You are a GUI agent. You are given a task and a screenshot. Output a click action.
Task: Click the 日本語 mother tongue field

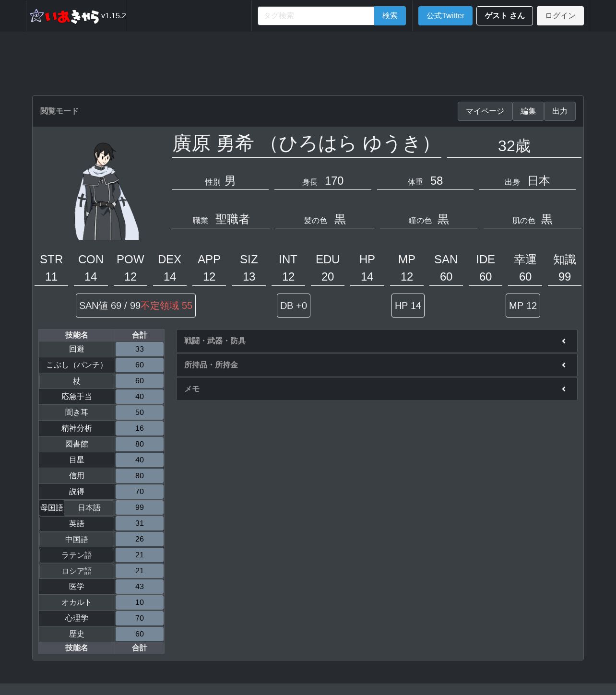[89, 507]
